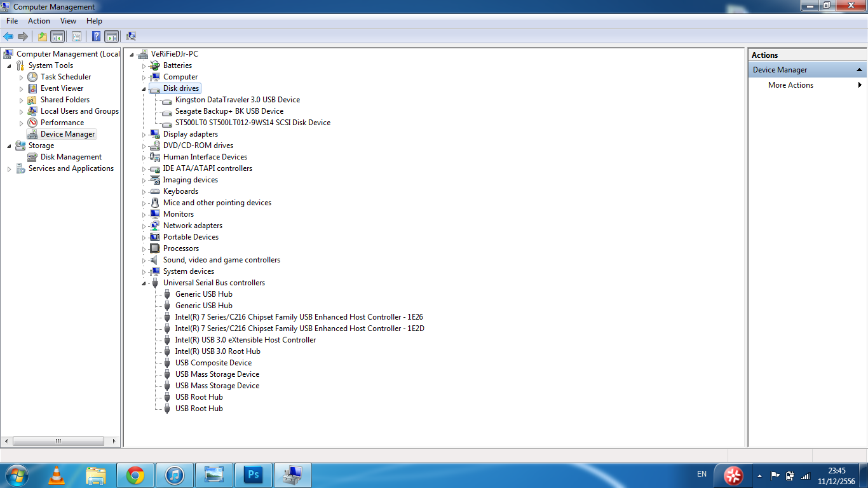Viewport: 868px width, 488px height.
Task: Click the Mice and other pointing devices icon
Action: [154, 203]
